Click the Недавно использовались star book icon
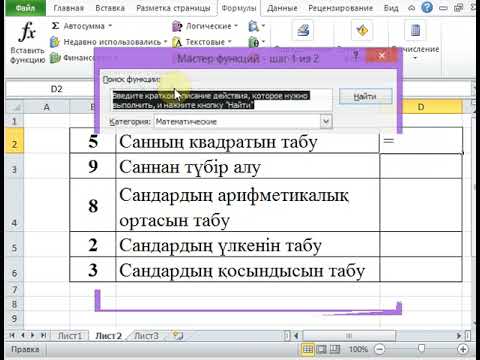The width and height of the screenshot is (480, 360). [x=55, y=42]
